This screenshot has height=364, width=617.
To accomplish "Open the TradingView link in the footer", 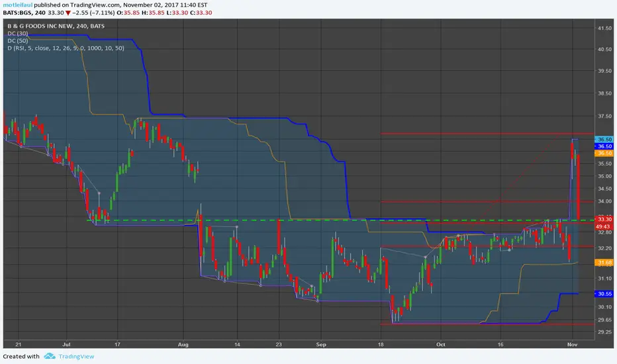I will (x=76, y=357).
